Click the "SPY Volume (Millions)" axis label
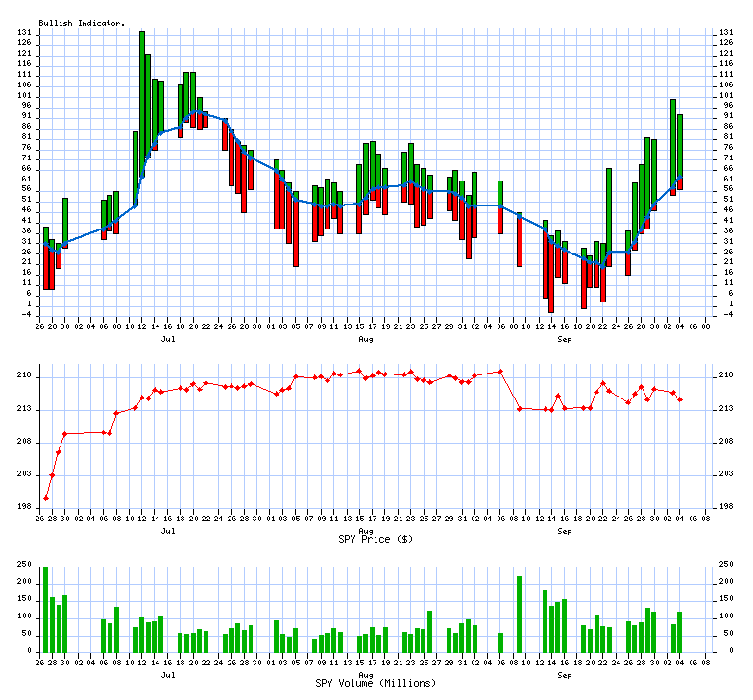This screenshot has width=753, height=700. click(375, 682)
